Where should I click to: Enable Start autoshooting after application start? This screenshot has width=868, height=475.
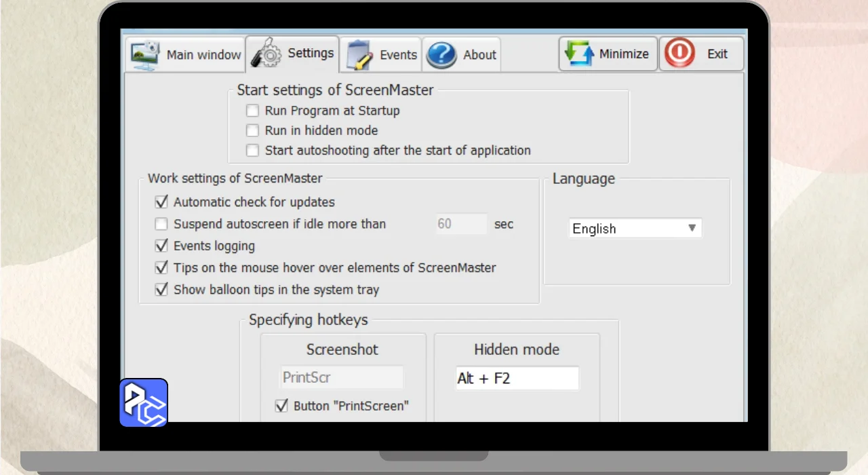[252, 150]
